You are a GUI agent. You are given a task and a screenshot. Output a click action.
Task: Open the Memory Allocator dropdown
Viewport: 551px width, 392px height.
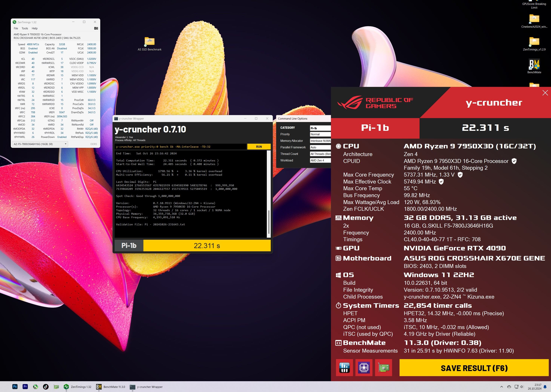pos(320,141)
